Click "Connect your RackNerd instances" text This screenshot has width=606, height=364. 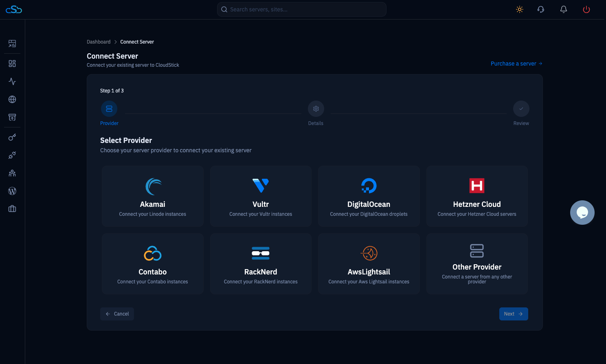point(261,282)
